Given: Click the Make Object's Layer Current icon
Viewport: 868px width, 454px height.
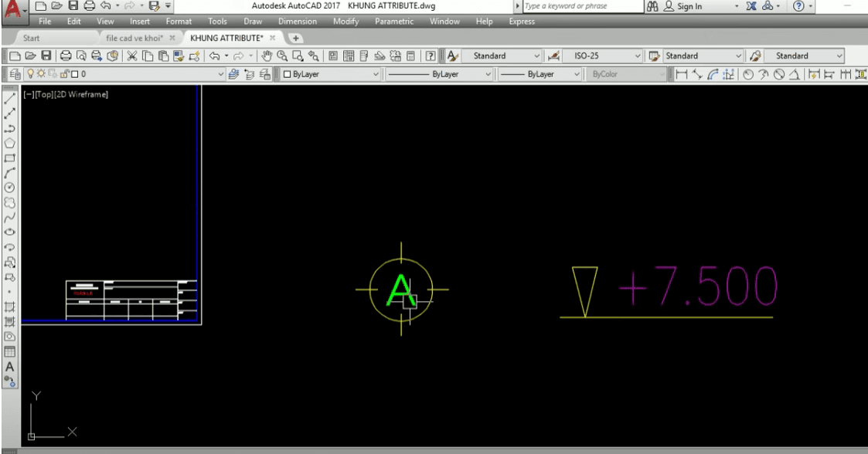Looking at the screenshot, I should tap(233, 74).
